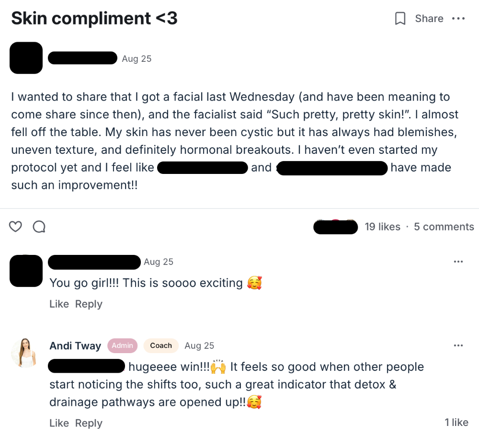
Task: Click the pink Admin badge
Action: click(122, 345)
